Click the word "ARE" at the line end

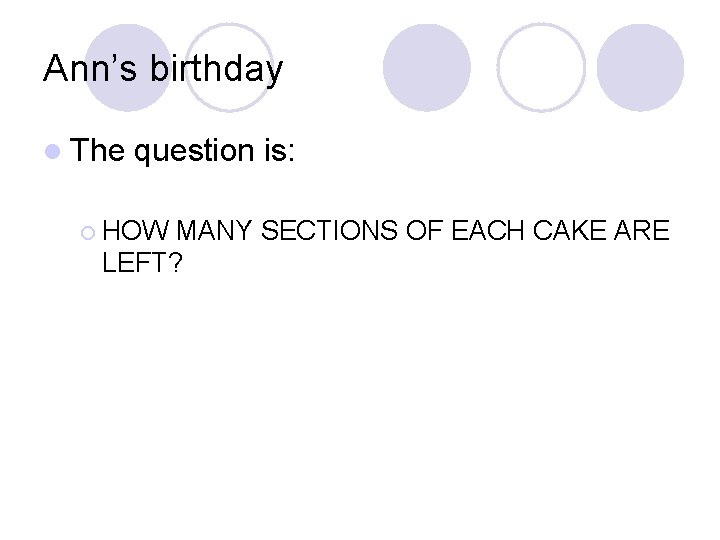(642, 230)
